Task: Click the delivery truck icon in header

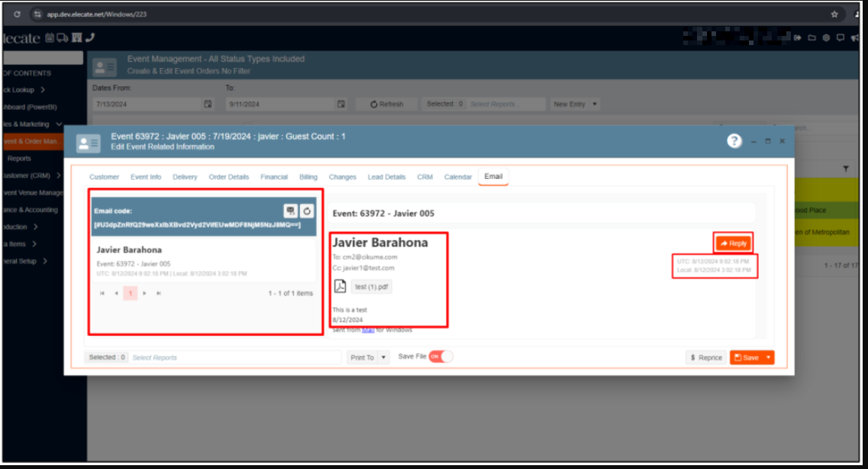Action: point(63,37)
